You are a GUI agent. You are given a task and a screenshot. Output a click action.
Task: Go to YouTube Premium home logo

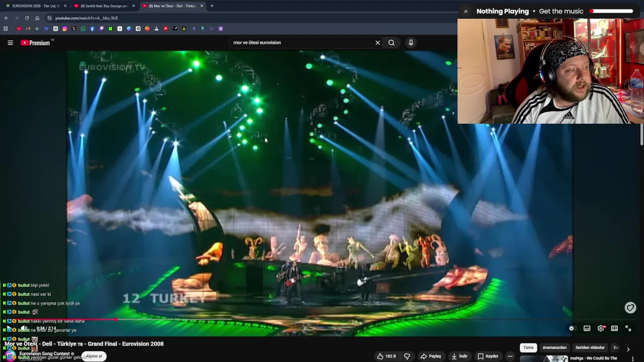point(35,43)
